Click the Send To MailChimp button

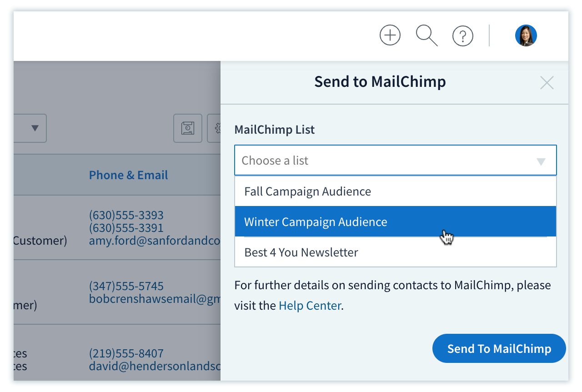[x=499, y=349]
